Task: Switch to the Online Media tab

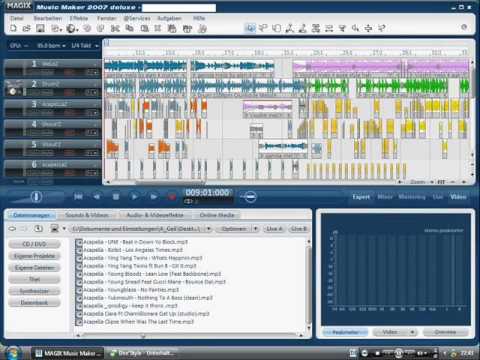Action: pos(217,215)
